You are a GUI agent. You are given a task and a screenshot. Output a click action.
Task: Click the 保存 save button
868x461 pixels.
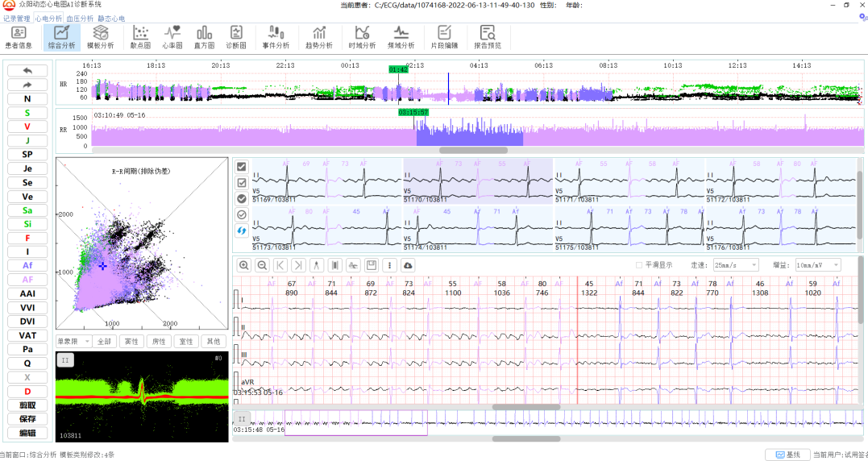27,419
